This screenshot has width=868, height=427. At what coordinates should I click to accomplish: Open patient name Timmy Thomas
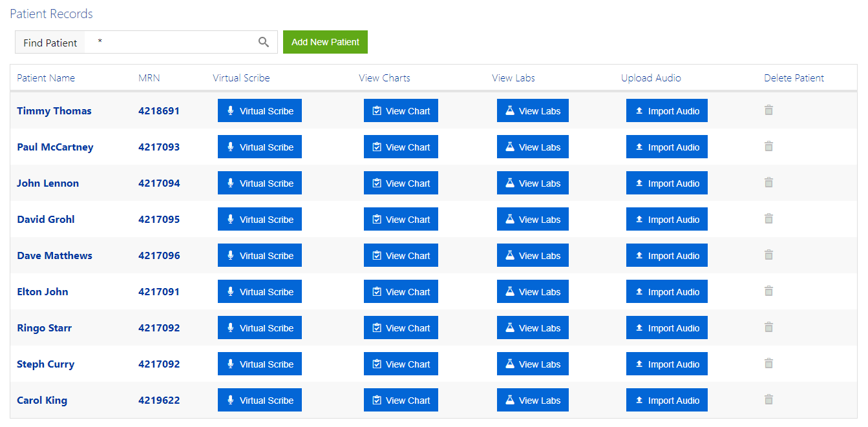[x=54, y=110]
